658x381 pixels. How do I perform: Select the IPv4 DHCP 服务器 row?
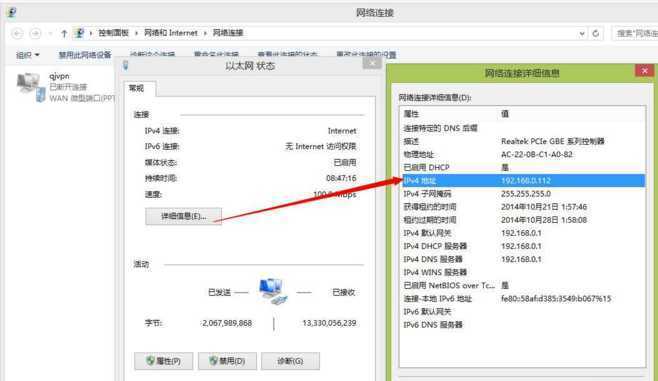pyautogui.click(x=523, y=246)
